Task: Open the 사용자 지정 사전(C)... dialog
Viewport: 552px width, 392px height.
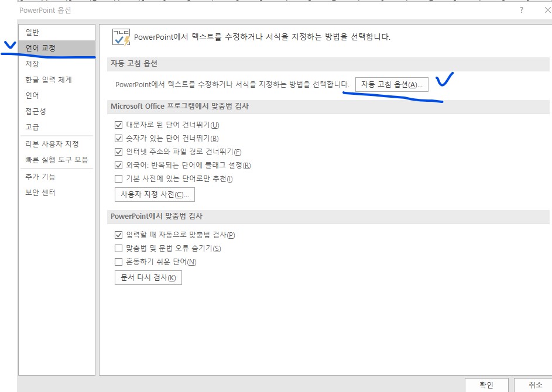Action: (155, 194)
